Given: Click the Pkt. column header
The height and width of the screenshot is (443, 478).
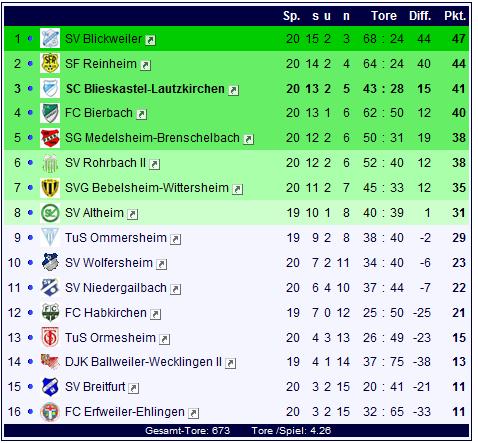Looking at the screenshot, I should pyautogui.click(x=455, y=16).
